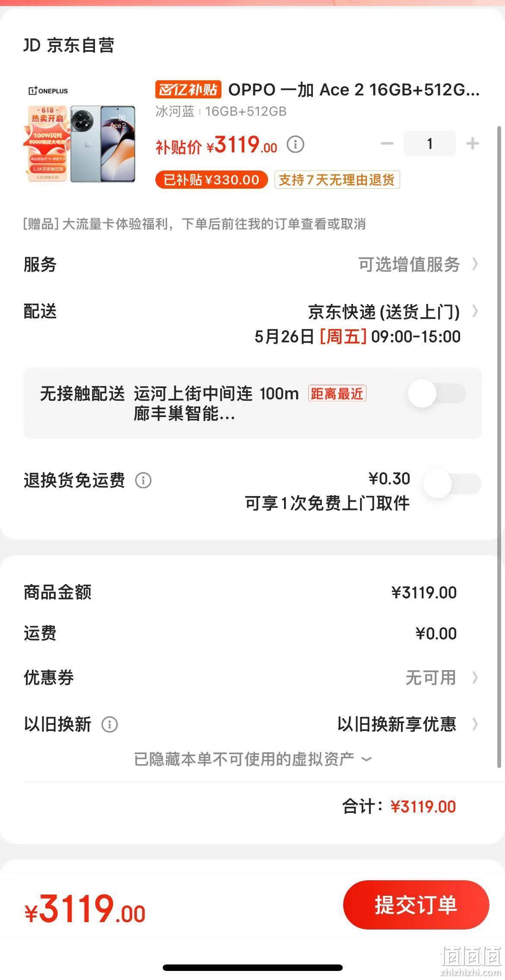Open 优惠券 selection showing 无可用
Screen dimensions: 505x980
coord(252,677)
